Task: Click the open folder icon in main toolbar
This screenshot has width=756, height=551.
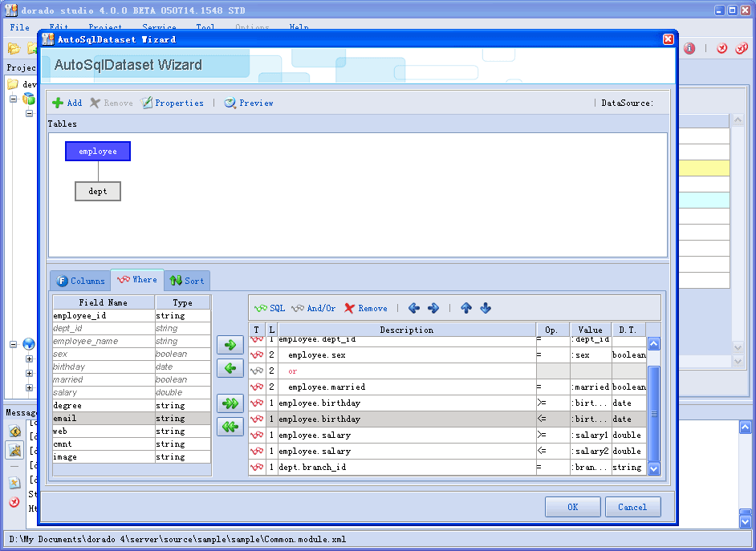Action: pos(14,48)
